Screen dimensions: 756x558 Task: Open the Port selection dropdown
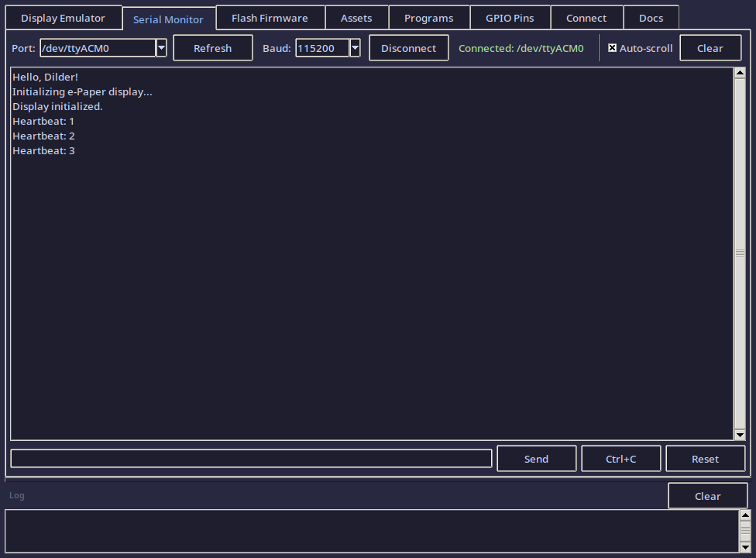coord(160,47)
